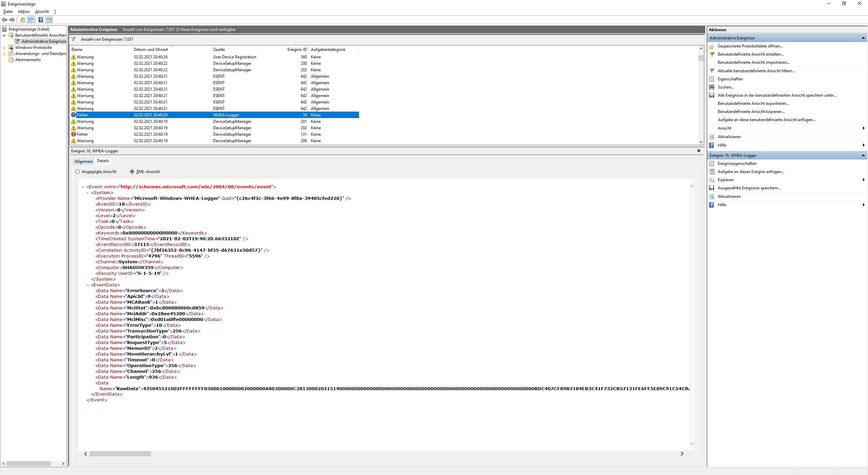Open the Aktion menu

pyautogui.click(x=24, y=12)
